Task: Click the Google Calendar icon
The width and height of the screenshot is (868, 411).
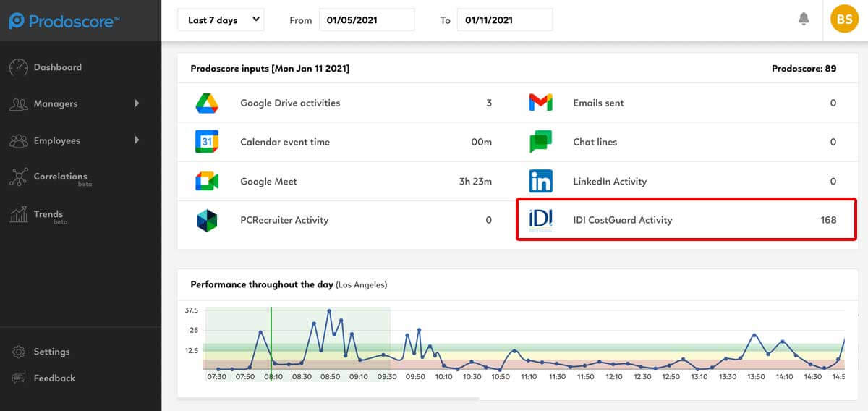Action: (x=207, y=142)
